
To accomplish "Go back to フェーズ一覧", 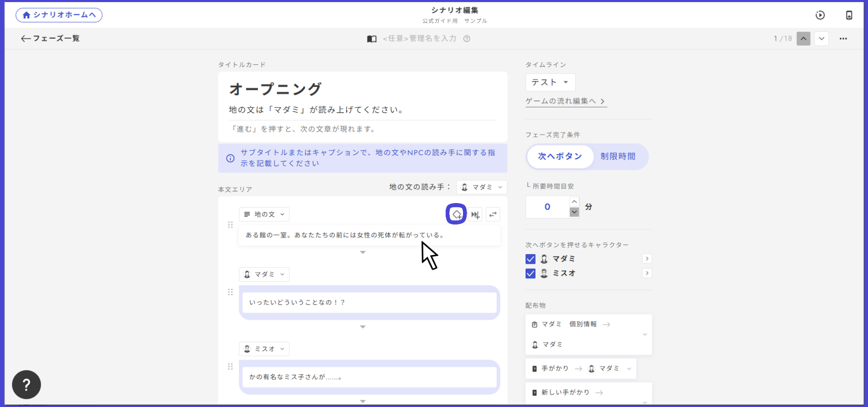I will tap(50, 39).
